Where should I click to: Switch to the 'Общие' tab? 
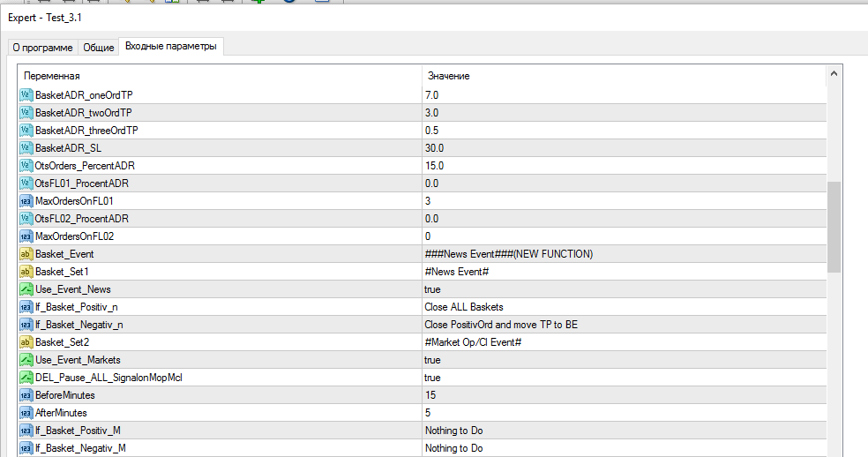(99, 48)
